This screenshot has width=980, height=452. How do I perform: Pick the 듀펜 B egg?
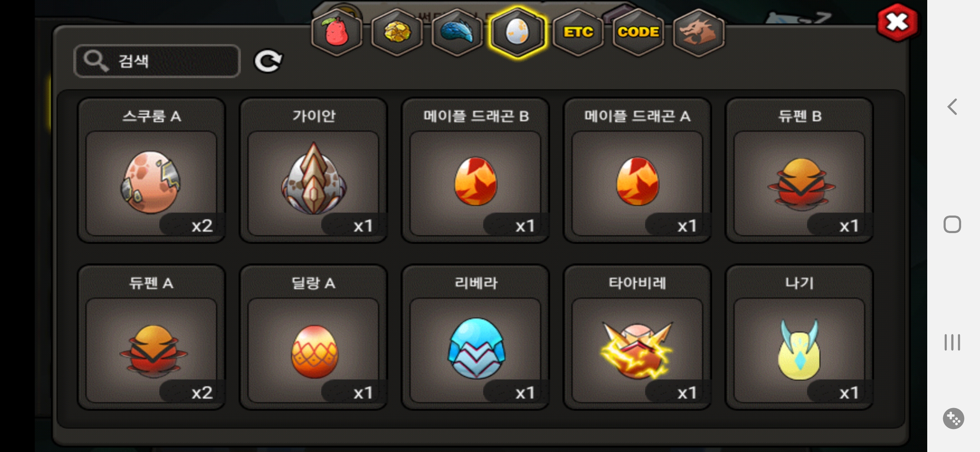coord(799,170)
